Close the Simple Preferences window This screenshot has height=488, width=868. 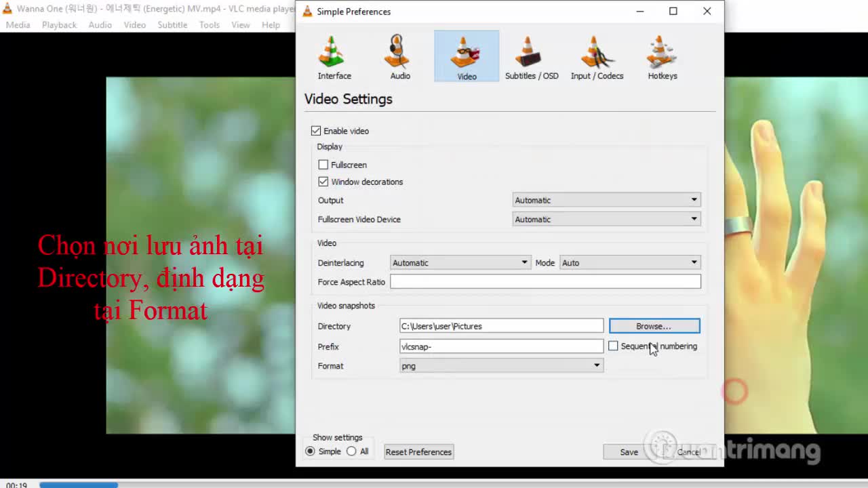(707, 11)
